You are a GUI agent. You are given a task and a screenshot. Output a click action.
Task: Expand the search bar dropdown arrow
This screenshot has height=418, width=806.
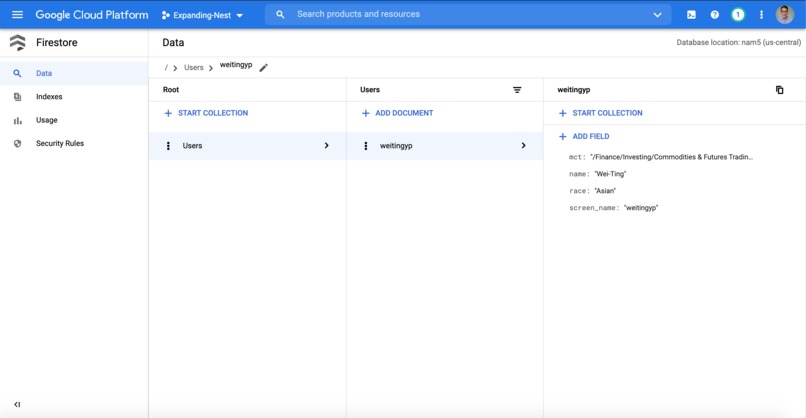click(x=657, y=15)
